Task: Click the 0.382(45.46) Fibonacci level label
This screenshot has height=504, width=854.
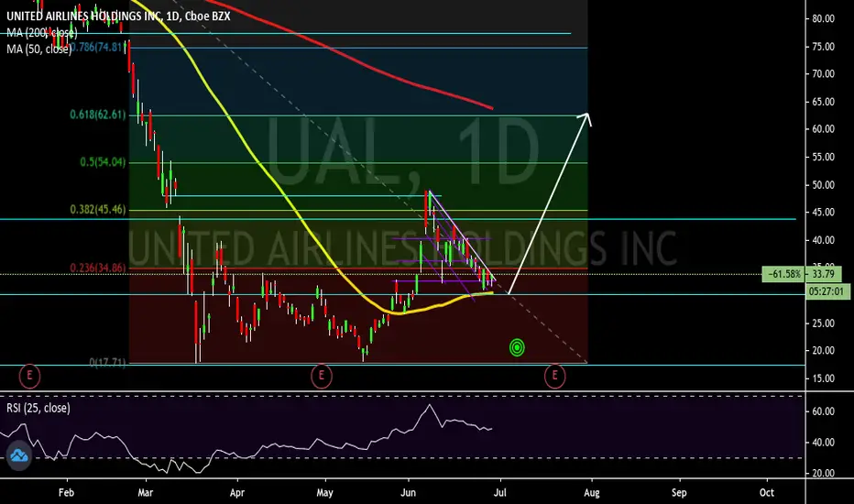Action: [x=97, y=210]
